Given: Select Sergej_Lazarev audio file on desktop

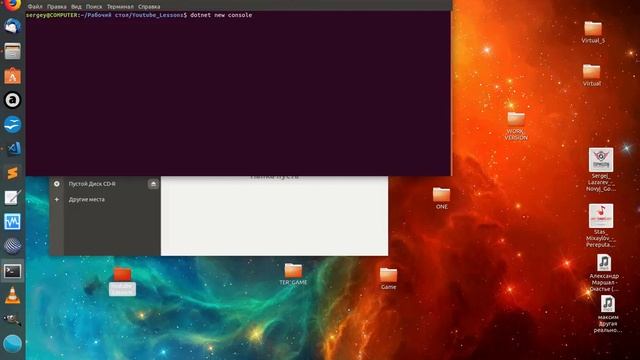Looking at the screenshot, I should pyautogui.click(x=600, y=169).
